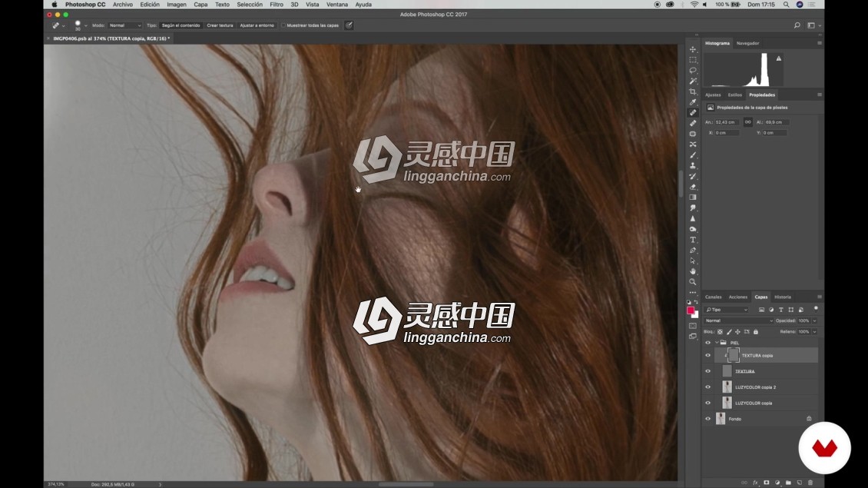This screenshot has height=488, width=868.
Task: Create a new layer group
Action: 788,483
